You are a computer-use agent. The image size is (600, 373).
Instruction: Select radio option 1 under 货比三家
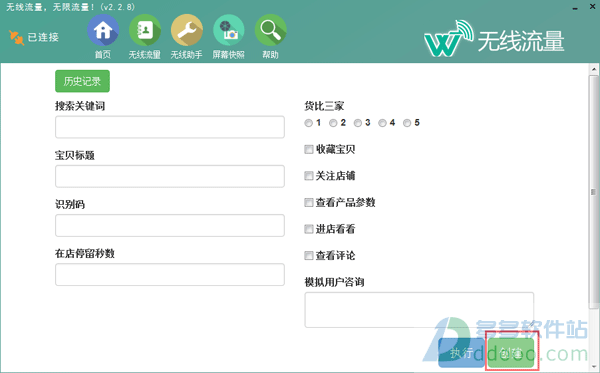coord(308,123)
